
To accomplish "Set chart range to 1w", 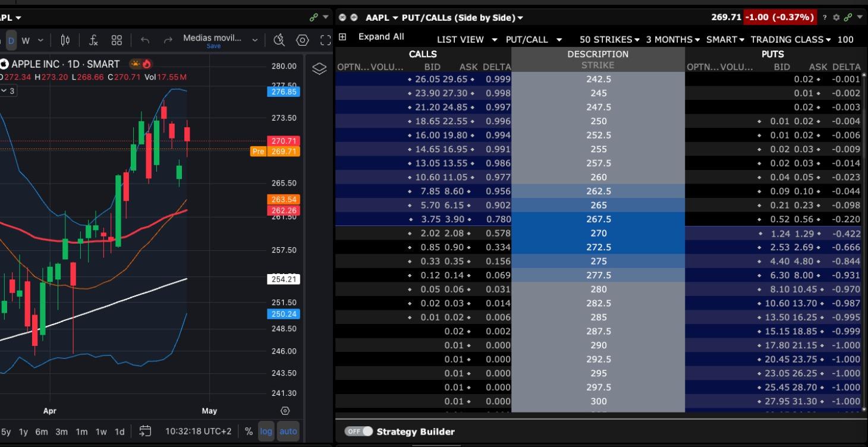I will tap(101, 432).
